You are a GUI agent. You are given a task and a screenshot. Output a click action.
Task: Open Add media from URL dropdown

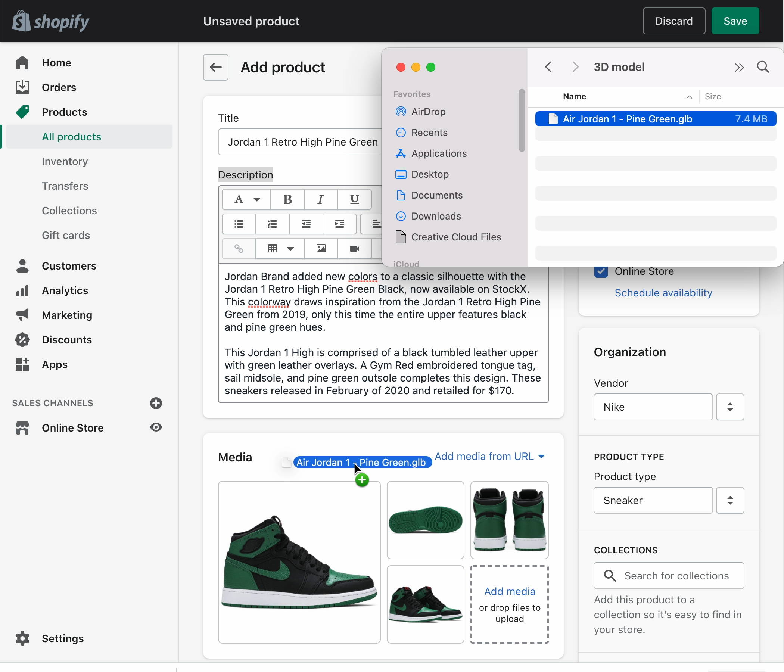pos(490,456)
